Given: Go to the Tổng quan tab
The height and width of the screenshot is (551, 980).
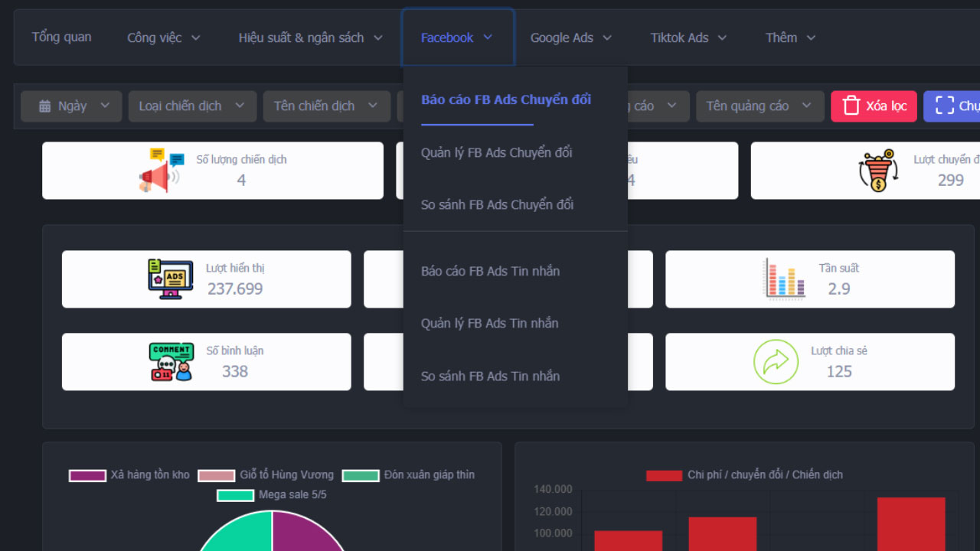Looking at the screenshot, I should [61, 37].
